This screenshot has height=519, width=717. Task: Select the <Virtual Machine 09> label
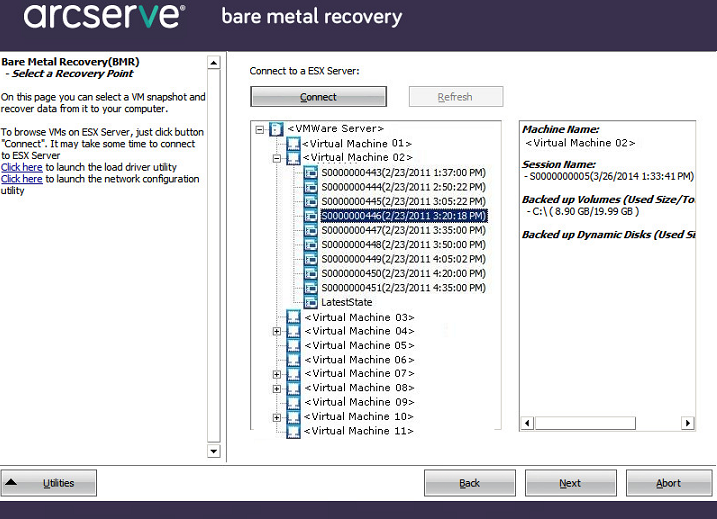(x=359, y=402)
